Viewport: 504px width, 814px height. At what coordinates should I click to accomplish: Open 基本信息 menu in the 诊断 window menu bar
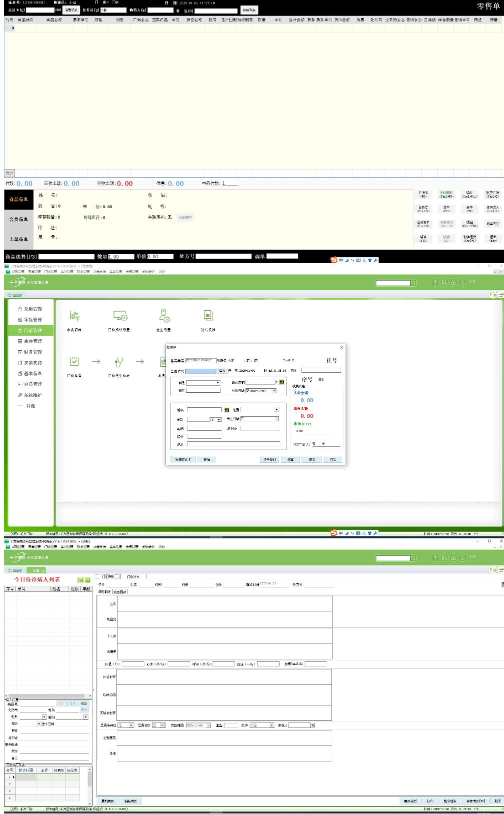115,547
